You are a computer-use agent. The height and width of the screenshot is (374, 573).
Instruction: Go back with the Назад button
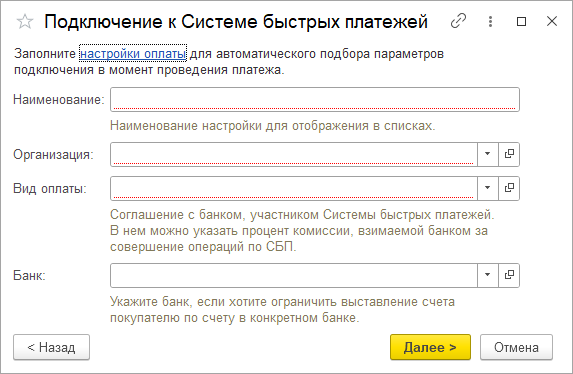click(52, 347)
